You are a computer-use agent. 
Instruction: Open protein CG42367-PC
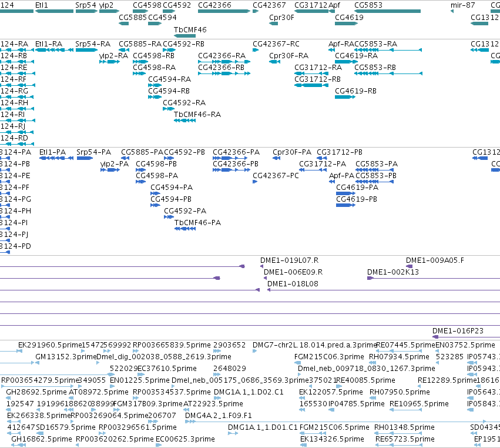[255, 182]
